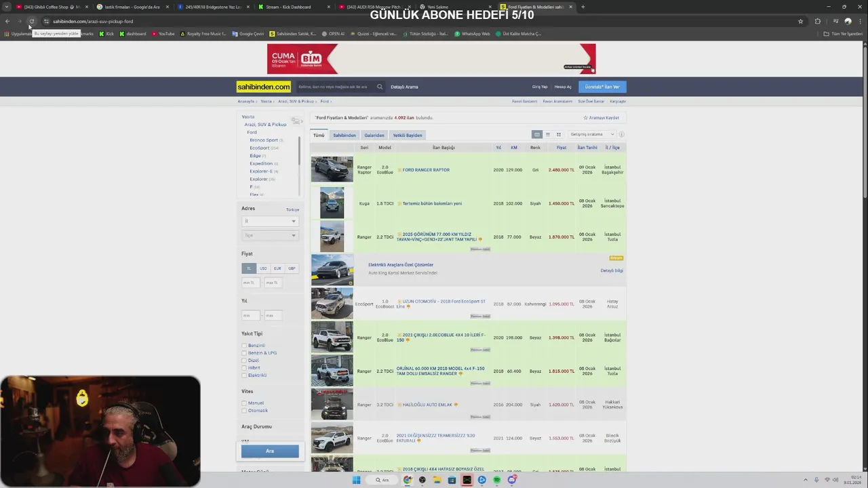Image resolution: width=868 pixels, height=488 pixels.
Task: Go back with the browser back arrow
Action: pyautogui.click(x=7, y=21)
